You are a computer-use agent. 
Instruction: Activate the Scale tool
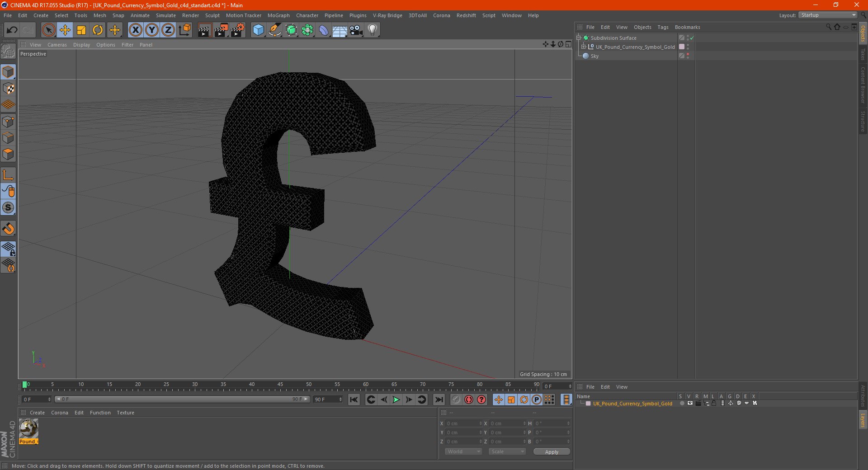81,30
